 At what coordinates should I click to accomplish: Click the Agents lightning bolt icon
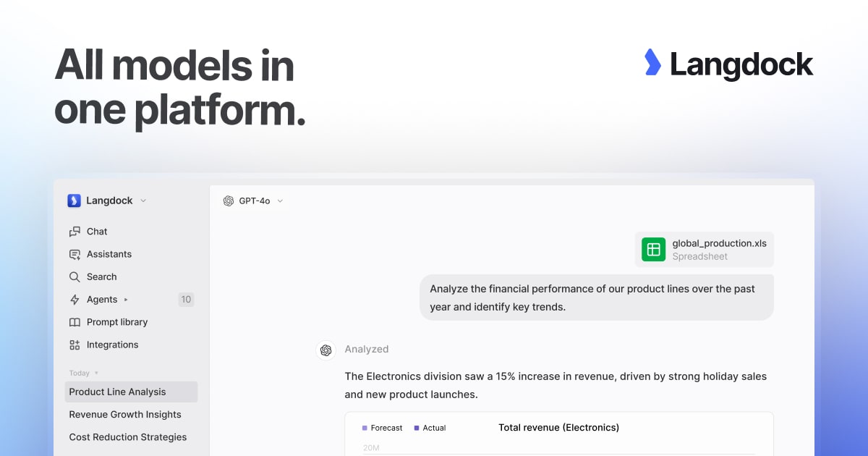[75, 300]
